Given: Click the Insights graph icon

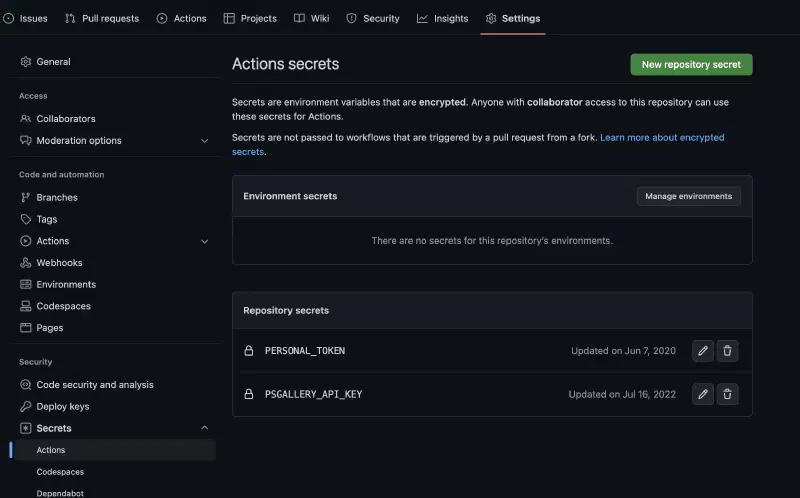Looking at the screenshot, I should [422, 18].
